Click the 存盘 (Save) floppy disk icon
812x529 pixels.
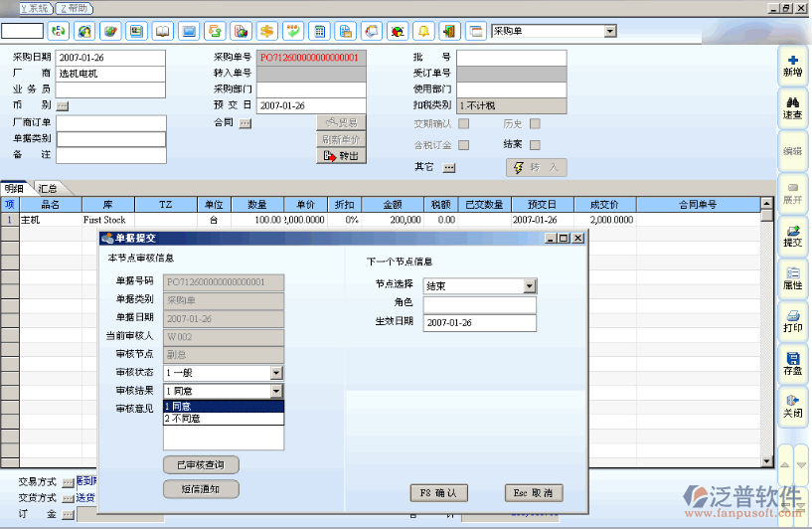[x=792, y=363]
